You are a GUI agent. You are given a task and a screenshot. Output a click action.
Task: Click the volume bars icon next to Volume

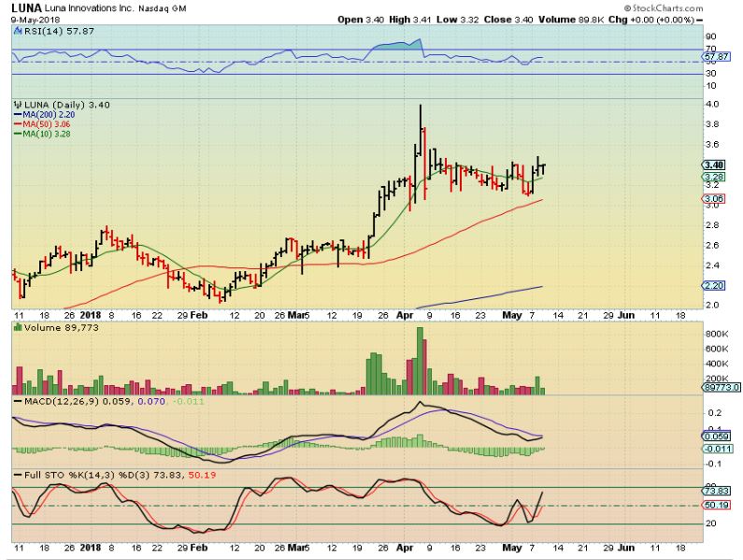click(18, 327)
